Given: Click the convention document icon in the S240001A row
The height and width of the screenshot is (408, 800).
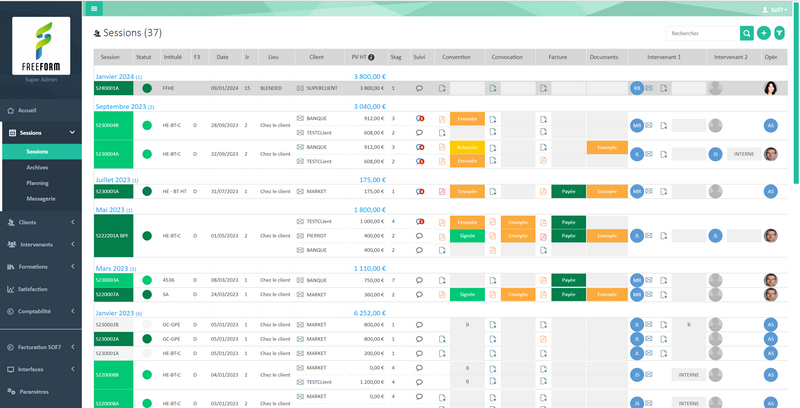Looking at the screenshot, I should click(x=442, y=88).
